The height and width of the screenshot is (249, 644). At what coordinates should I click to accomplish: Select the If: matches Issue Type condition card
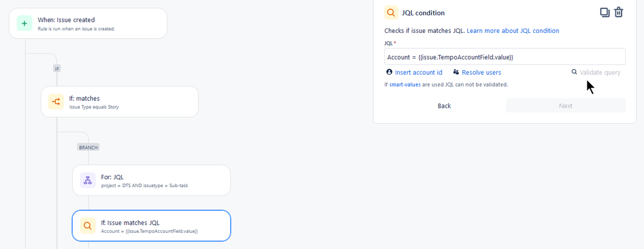point(119,101)
